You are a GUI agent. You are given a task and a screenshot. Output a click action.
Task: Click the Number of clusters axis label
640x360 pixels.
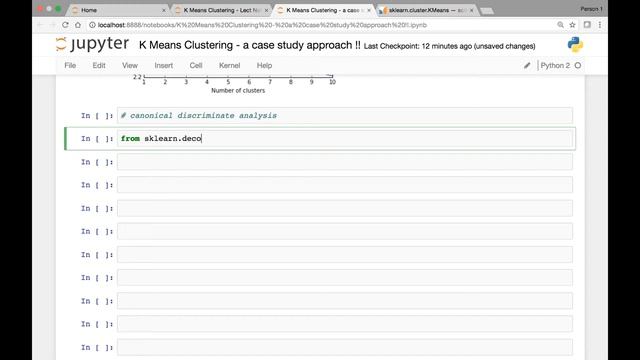click(x=238, y=91)
